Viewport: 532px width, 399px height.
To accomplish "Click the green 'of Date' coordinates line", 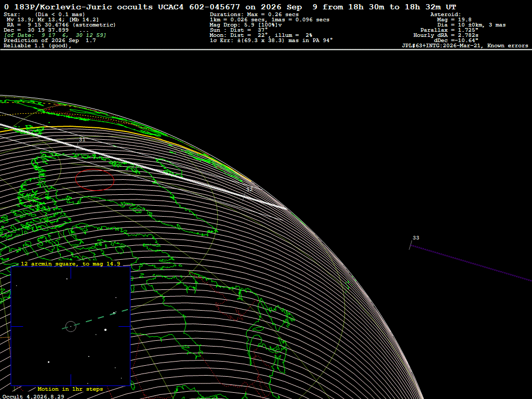I will (55, 35).
